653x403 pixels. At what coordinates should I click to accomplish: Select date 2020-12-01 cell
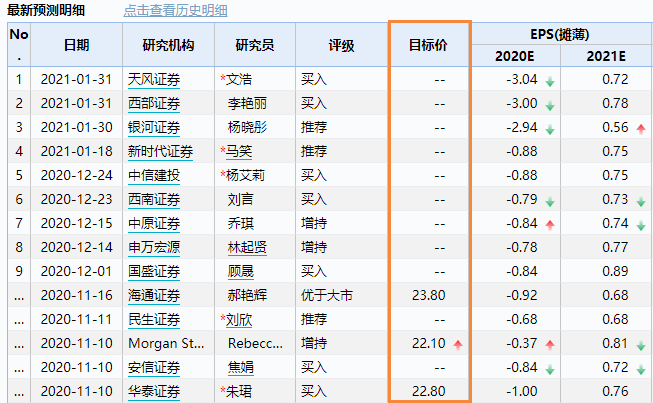[x=77, y=271]
